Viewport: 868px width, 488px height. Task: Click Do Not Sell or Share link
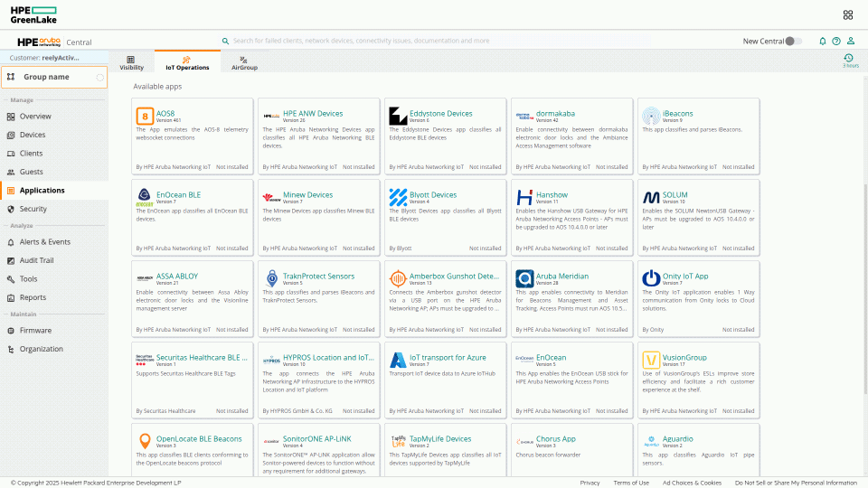click(796, 483)
